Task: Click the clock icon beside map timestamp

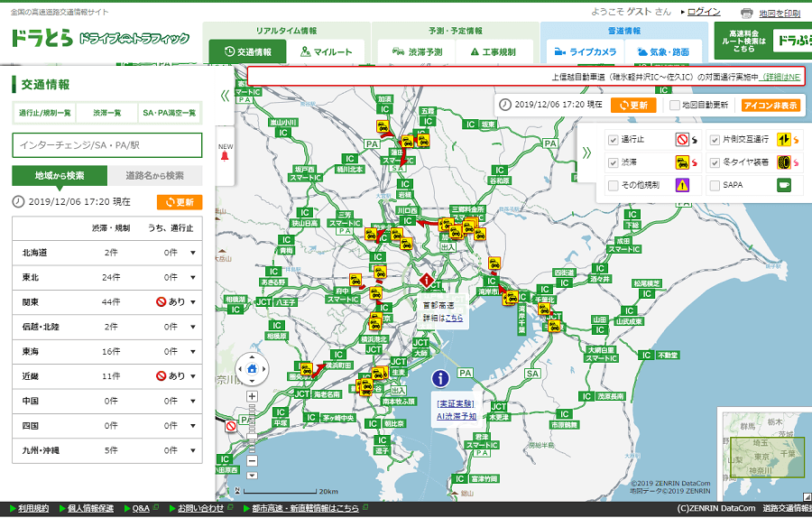Action: click(x=505, y=105)
